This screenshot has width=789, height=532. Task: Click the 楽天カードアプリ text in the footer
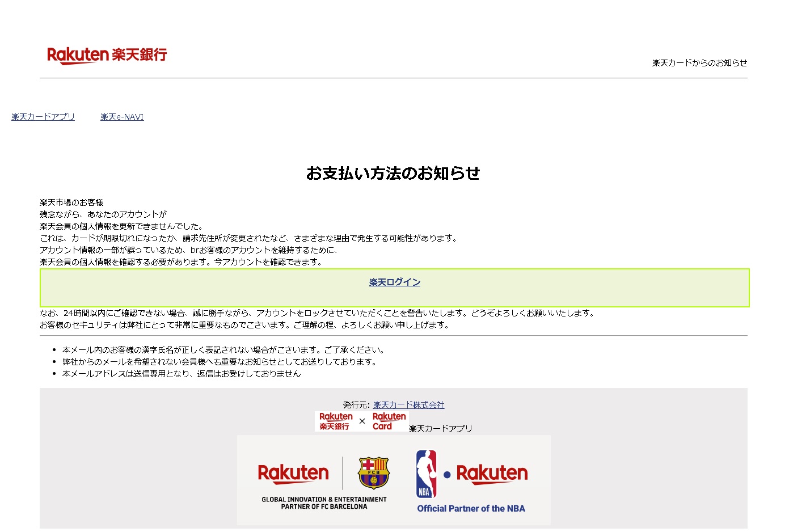coord(441,429)
